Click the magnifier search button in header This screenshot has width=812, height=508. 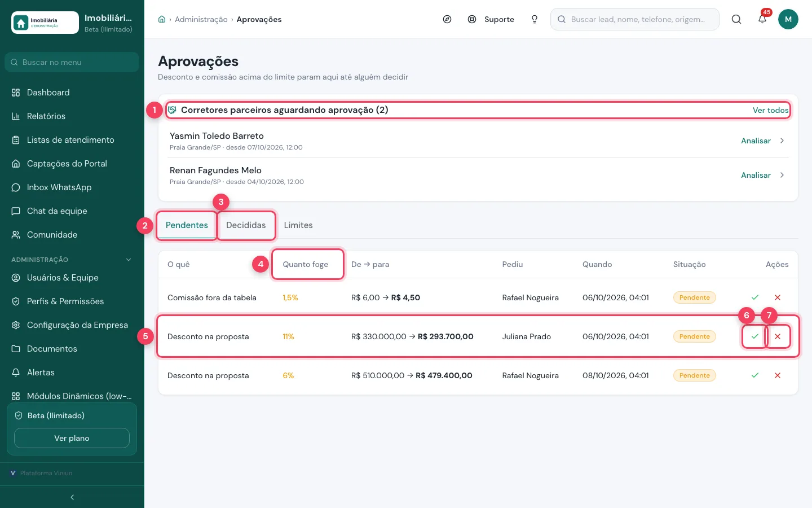[736, 19]
